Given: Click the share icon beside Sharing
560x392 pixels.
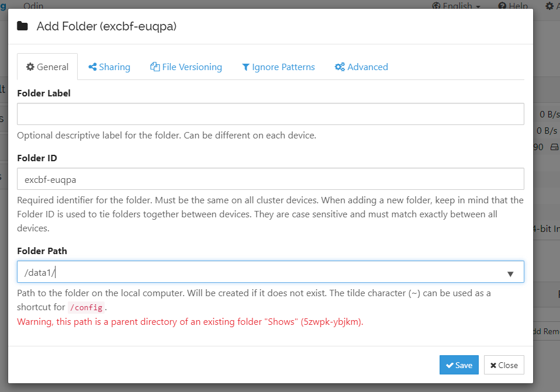Looking at the screenshot, I should point(92,67).
